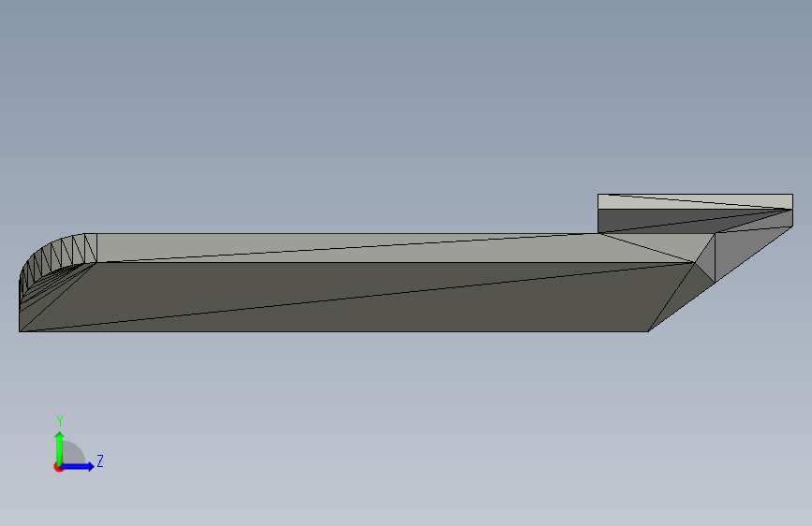Select the gray YZ plane arc of the triad

[x=74, y=453]
